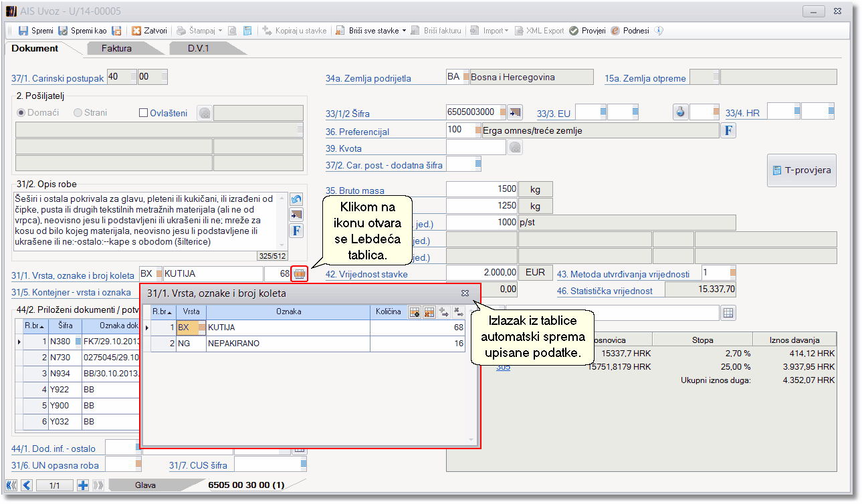Open the 305 tax link
Screen dimensions: 862x504
[x=503, y=367]
